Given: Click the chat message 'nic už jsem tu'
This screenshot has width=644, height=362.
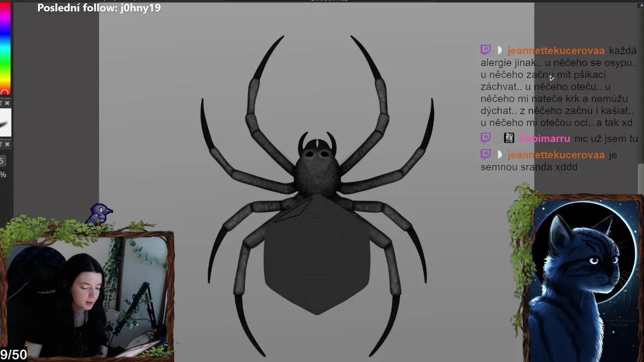Looking at the screenshot, I should point(606,139).
